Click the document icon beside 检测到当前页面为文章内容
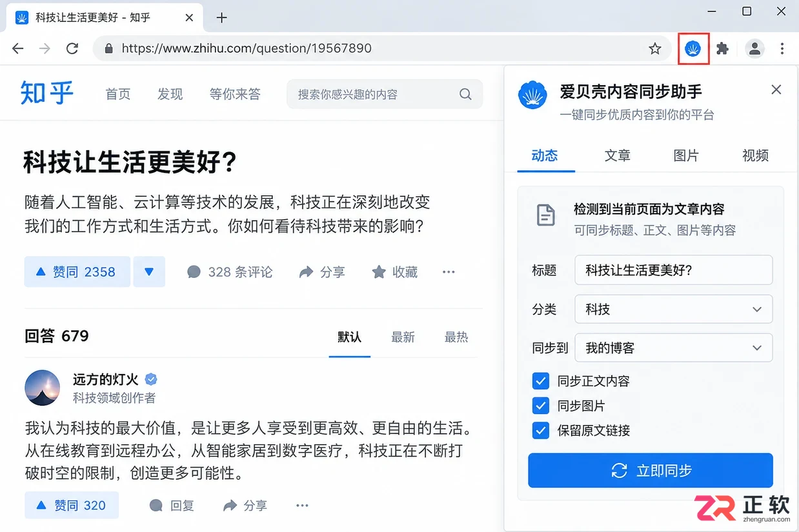The width and height of the screenshot is (799, 532). click(x=546, y=215)
